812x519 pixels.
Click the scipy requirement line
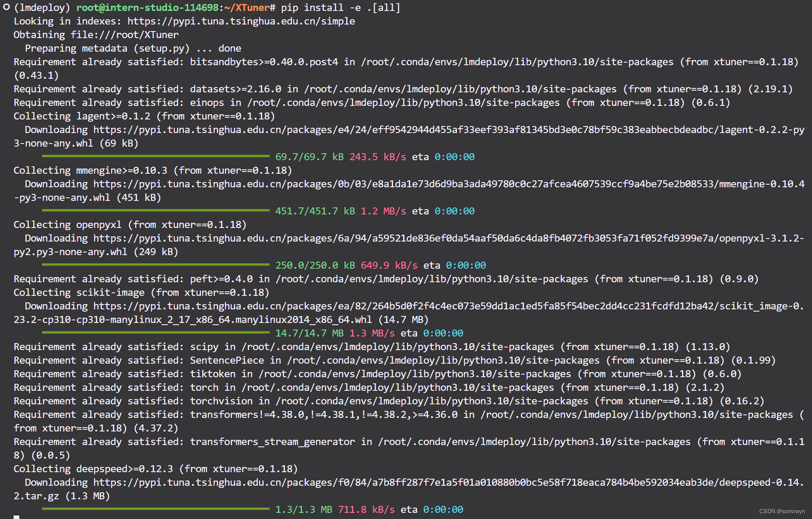(x=372, y=347)
